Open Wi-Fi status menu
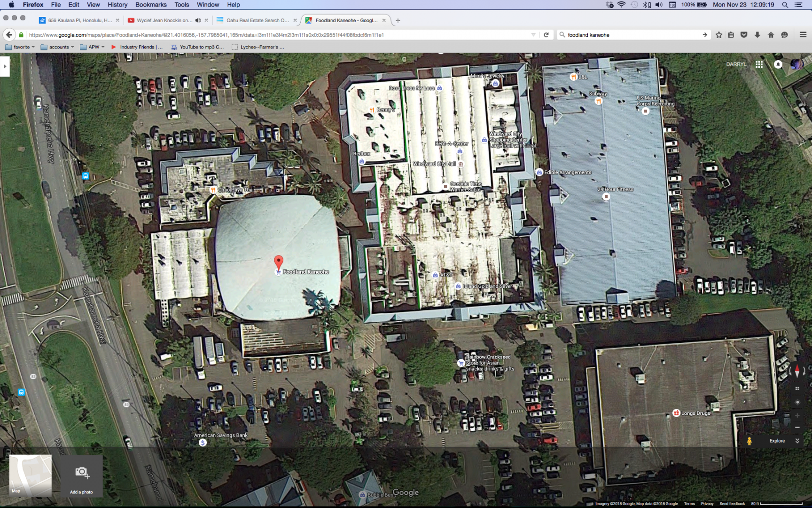 pyautogui.click(x=621, y=5)
